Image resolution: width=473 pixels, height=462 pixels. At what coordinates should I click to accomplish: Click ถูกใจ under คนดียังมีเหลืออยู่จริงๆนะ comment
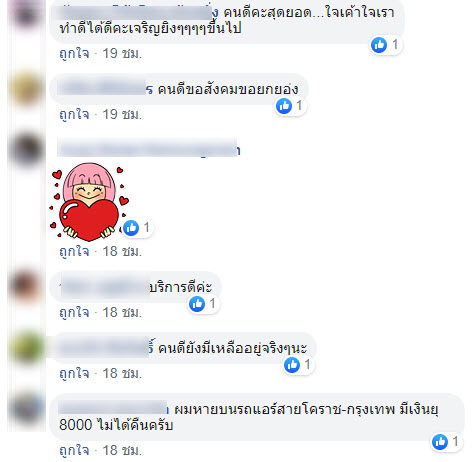click(x=74, y=373)
